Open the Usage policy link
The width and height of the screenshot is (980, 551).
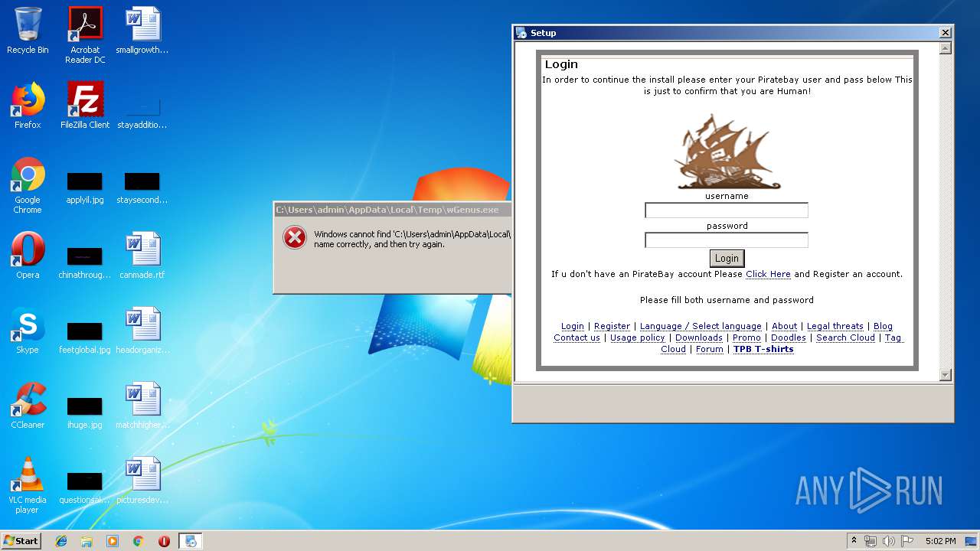638,337
